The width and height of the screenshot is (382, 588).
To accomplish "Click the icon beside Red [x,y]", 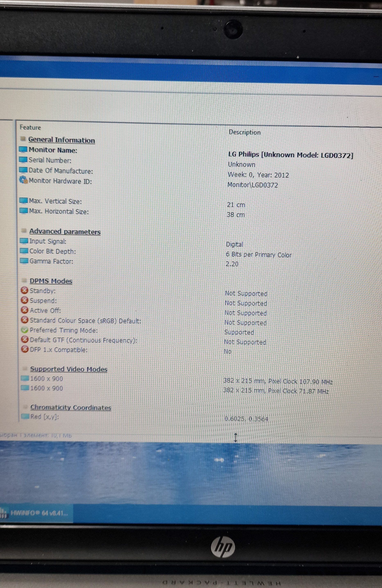I will click(x=25, y=416).
